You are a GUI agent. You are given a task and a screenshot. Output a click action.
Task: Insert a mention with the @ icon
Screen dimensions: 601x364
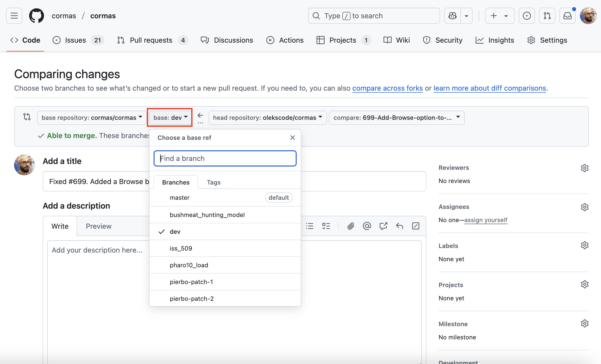point(367,226)
